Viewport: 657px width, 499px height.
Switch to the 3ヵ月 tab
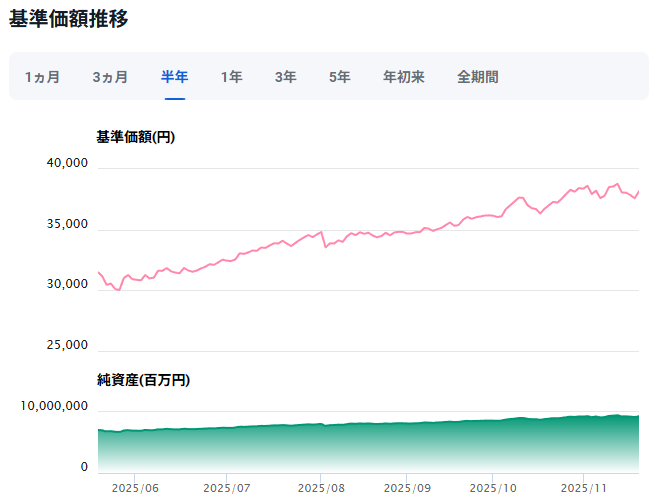tap(110, 77)
